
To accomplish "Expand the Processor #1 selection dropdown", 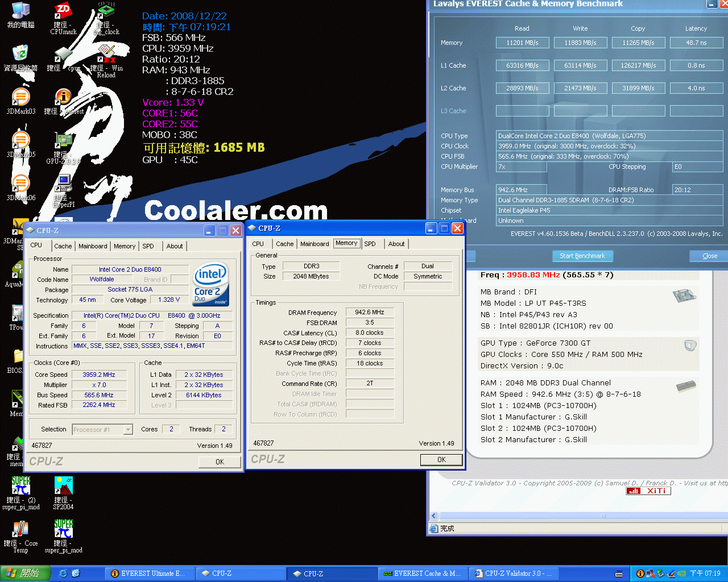I will coord(128,430).
